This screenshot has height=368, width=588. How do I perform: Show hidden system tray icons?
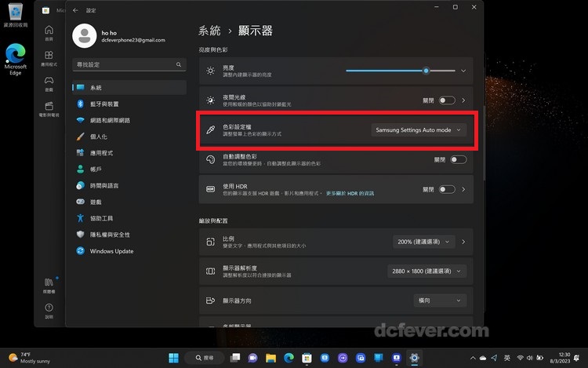pos(473,358)
